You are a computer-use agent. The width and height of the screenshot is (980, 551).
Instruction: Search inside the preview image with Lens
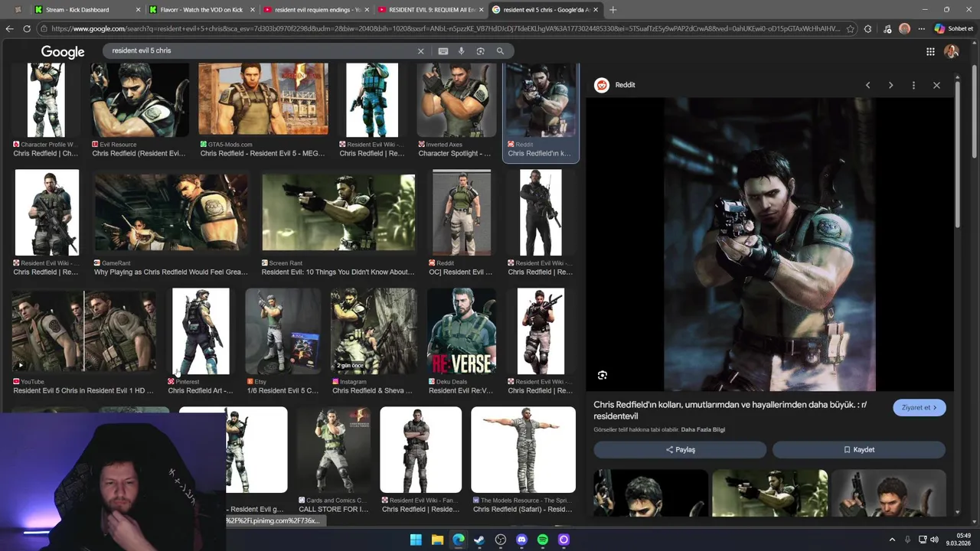coord(603,375)
